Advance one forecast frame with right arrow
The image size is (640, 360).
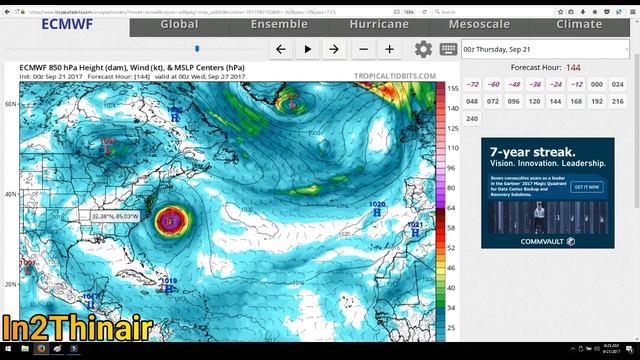[x=334, y=49]
